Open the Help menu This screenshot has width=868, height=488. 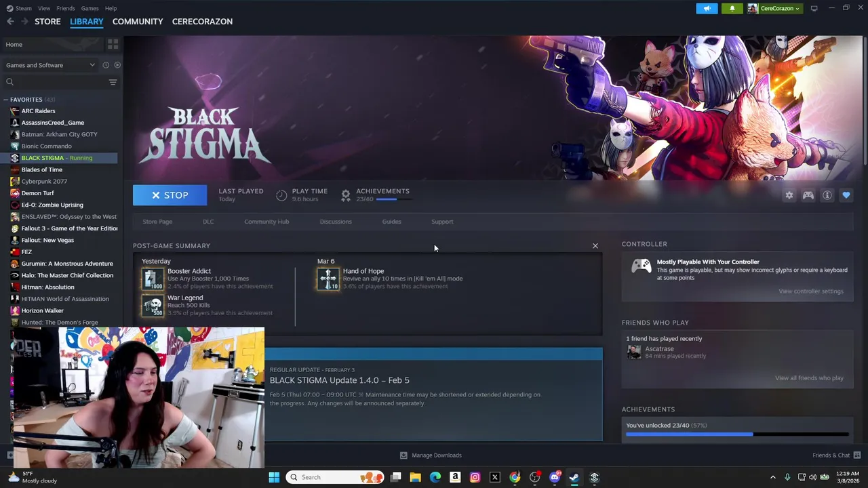click(x=111, y=8)
